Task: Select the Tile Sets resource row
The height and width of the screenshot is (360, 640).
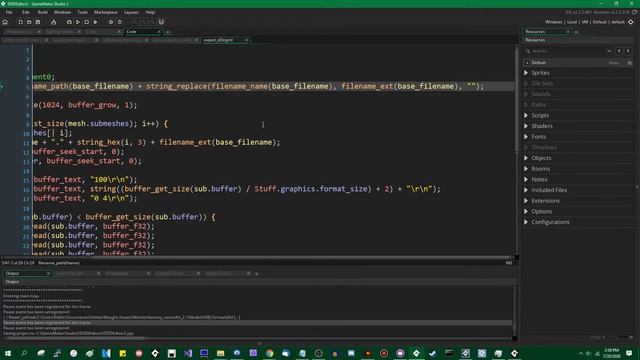Action: (578, 83)
